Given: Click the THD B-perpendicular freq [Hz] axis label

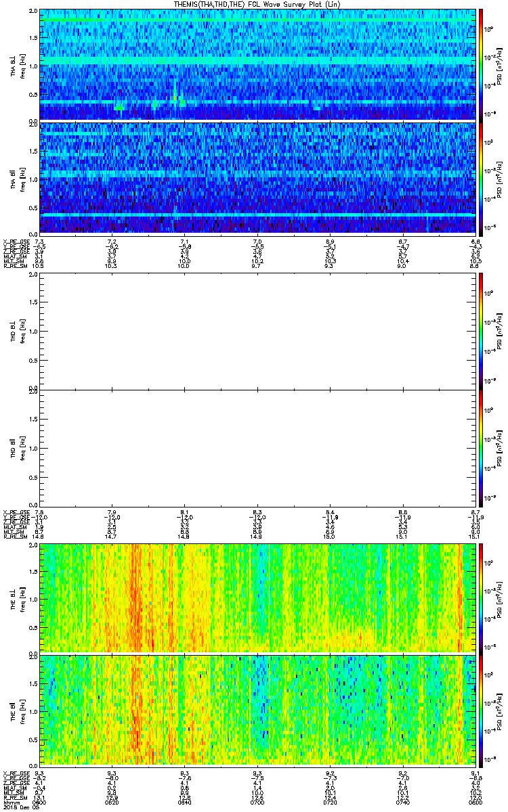Looking at the screenshot, I should [22, 331].
